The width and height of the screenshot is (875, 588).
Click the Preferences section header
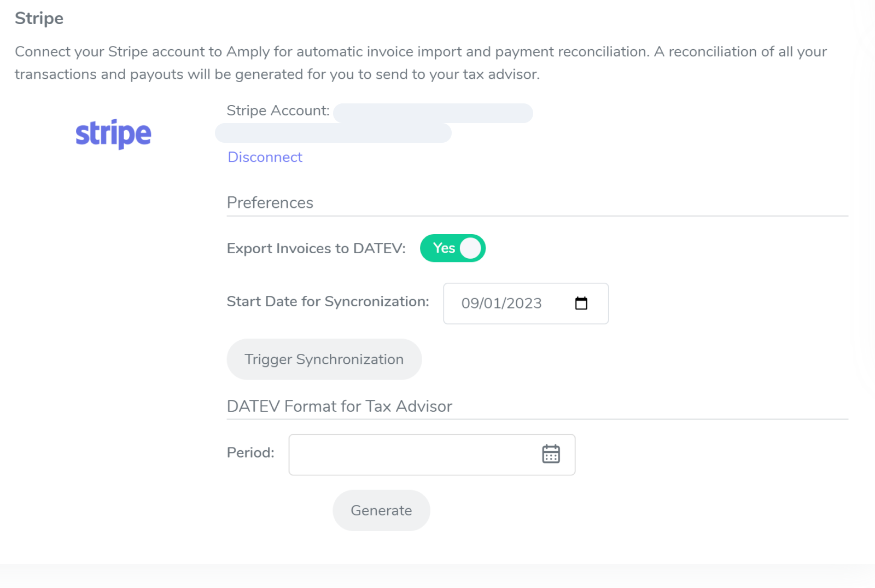(270, 202)
